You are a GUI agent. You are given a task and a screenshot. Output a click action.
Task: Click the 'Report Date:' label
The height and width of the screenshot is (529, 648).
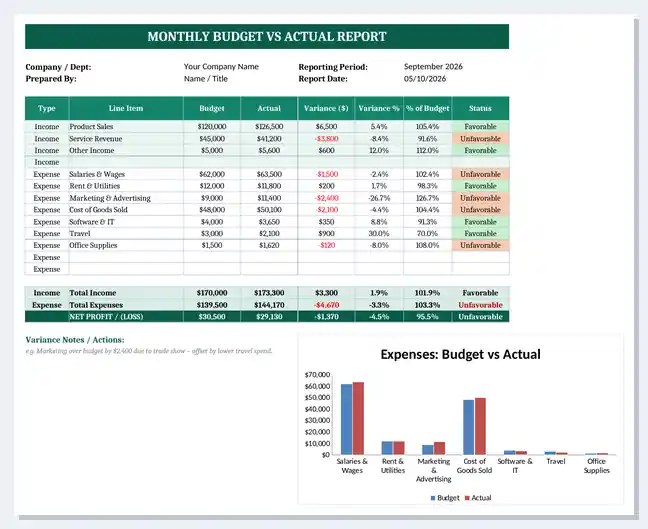click(x=323, y=79)
